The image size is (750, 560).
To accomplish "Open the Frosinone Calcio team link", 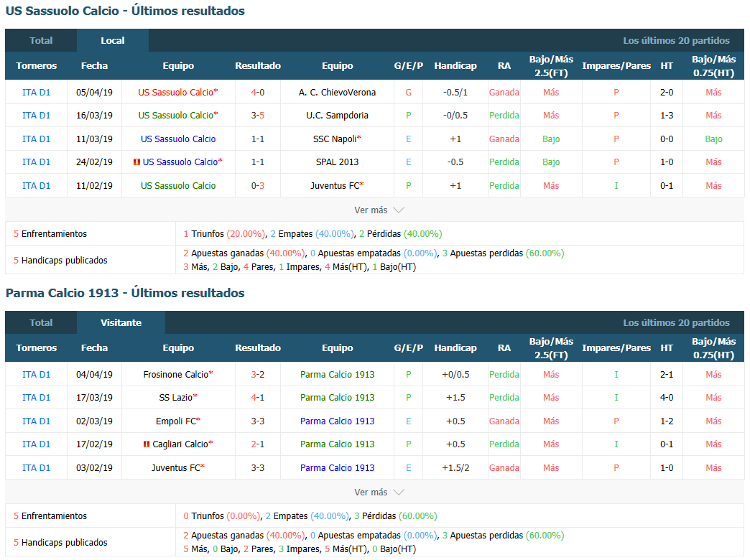I will [x=175, y=375].
